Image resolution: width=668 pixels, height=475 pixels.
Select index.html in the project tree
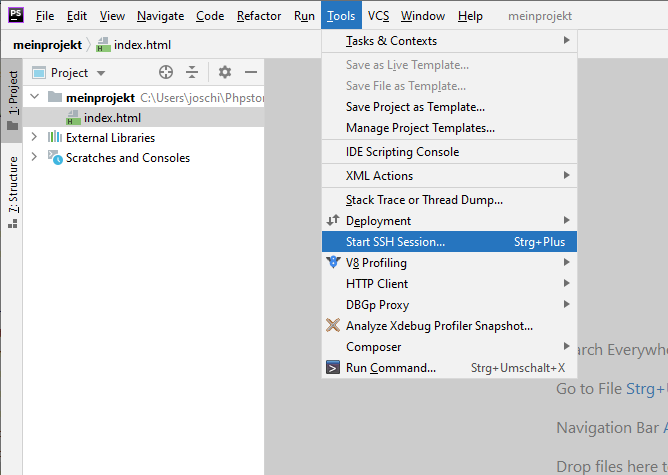[x=112, y=118]
